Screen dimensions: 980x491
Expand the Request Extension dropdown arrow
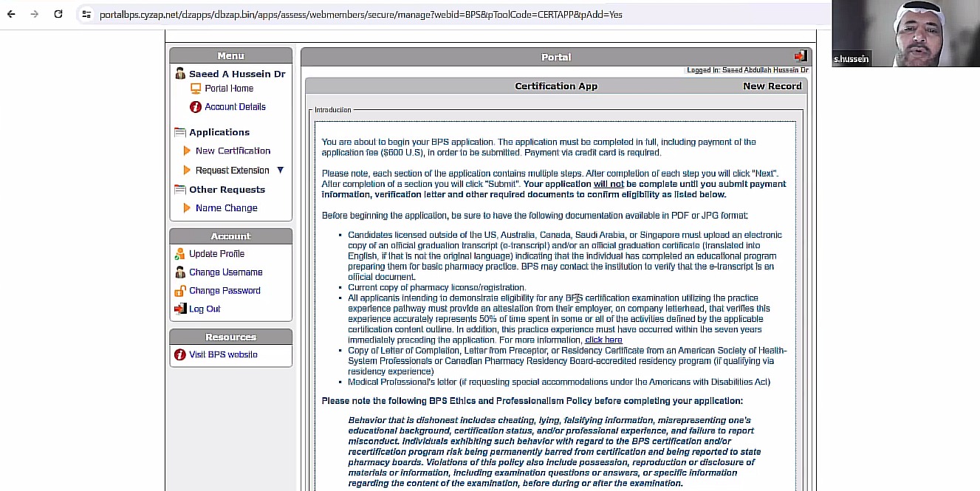tap(280, 171)
